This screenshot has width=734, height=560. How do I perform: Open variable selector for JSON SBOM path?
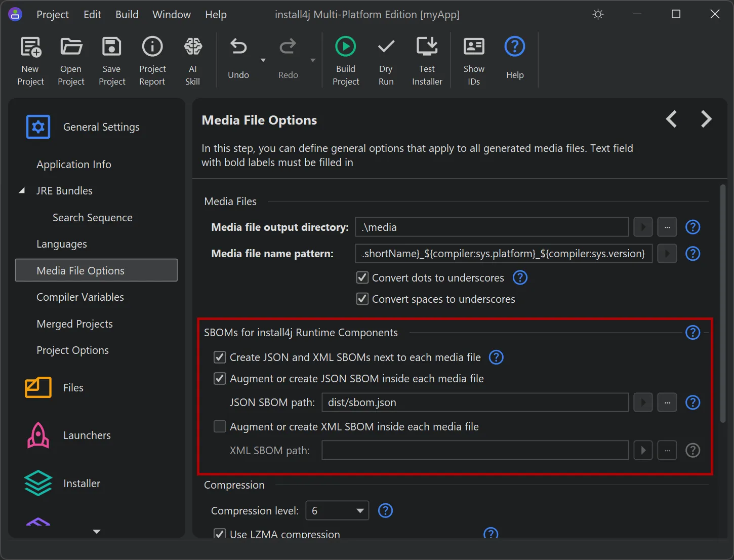[x=643, y=402]
